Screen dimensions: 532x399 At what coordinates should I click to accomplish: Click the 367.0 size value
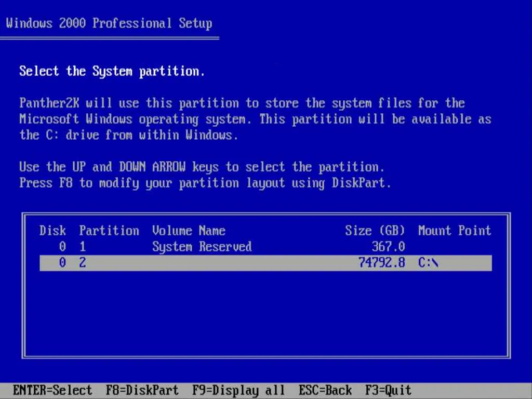(x=388, y=247)
